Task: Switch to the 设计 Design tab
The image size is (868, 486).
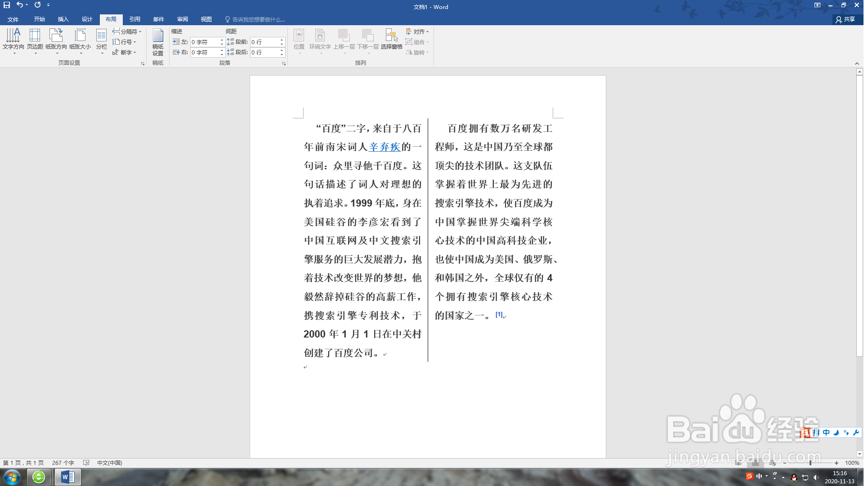Action: (87, 19)
